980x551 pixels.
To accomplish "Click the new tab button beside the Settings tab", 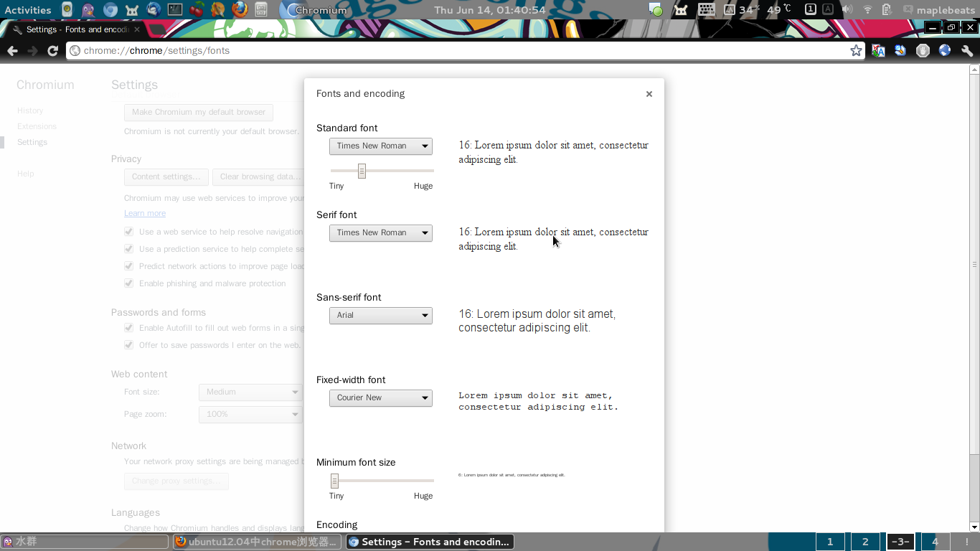I will pyautogui.click(x=159, y=29).
